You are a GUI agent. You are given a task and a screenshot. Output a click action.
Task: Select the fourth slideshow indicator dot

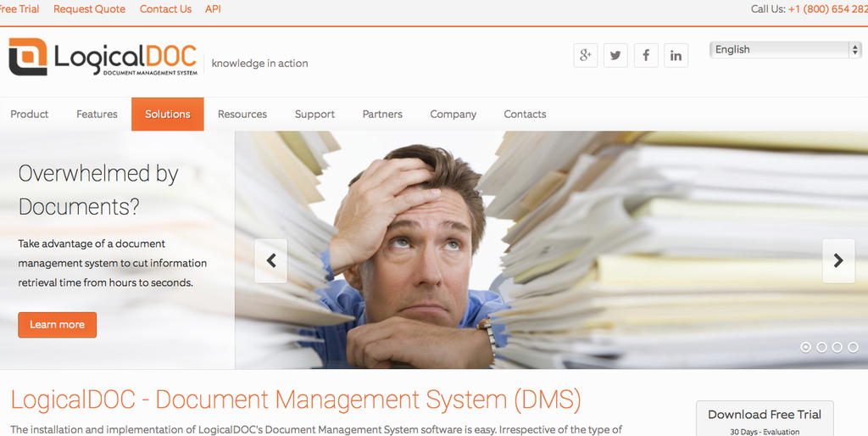coord(853,347)
